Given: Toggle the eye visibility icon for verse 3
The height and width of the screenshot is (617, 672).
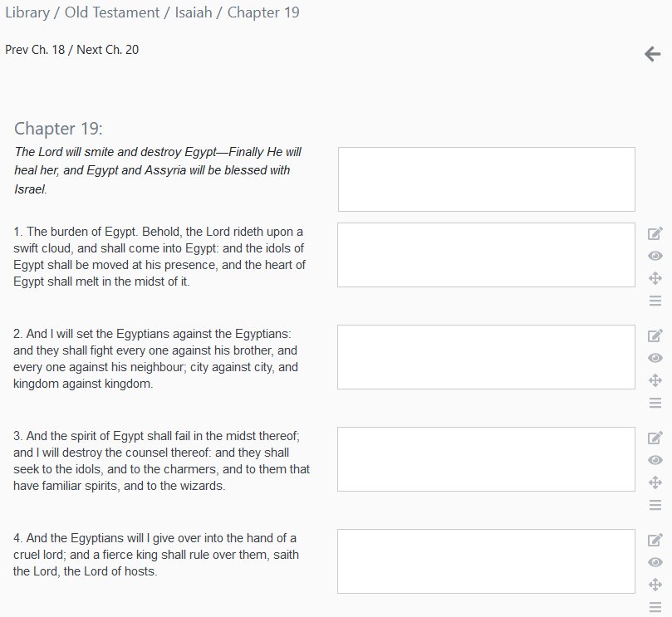Looking at the screenshot, I should [x=655, y=460].
